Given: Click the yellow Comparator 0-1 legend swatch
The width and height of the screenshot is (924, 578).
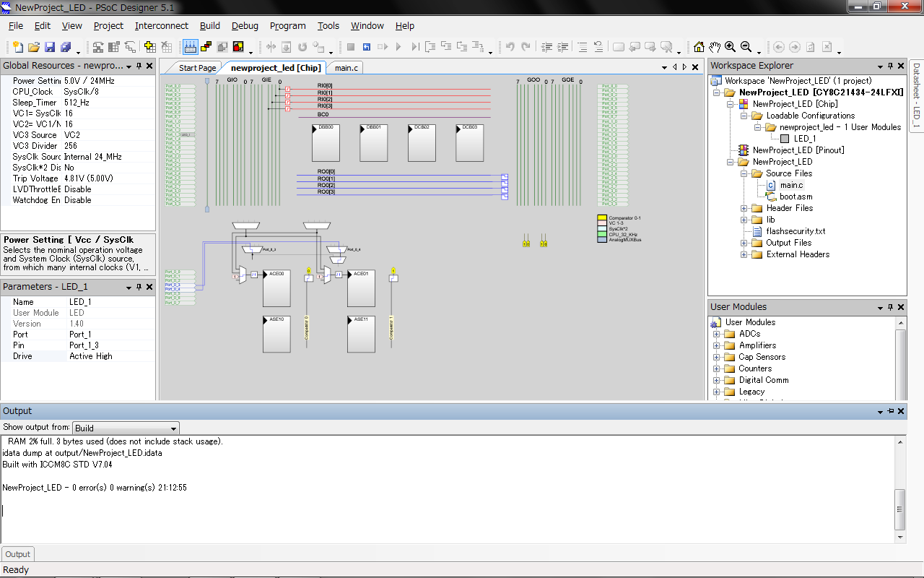Looking at the screenshot, I should point(602,217).
